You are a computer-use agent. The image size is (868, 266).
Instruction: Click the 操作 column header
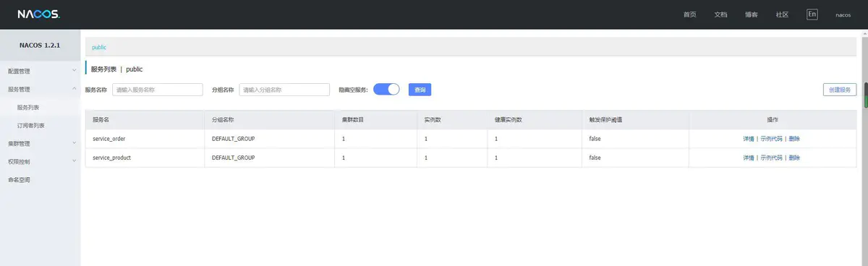tap(772, 119)
